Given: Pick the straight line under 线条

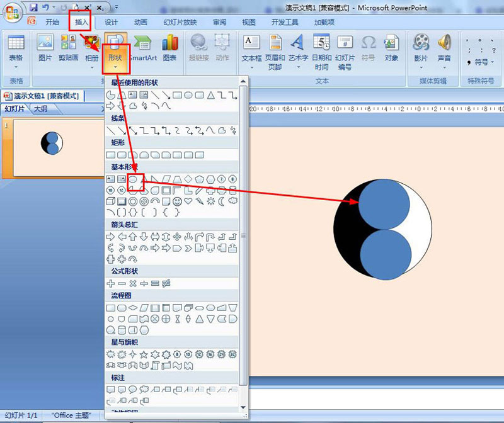Looking at the screenshot, I should pyautogui.click(x=110, y=130).
